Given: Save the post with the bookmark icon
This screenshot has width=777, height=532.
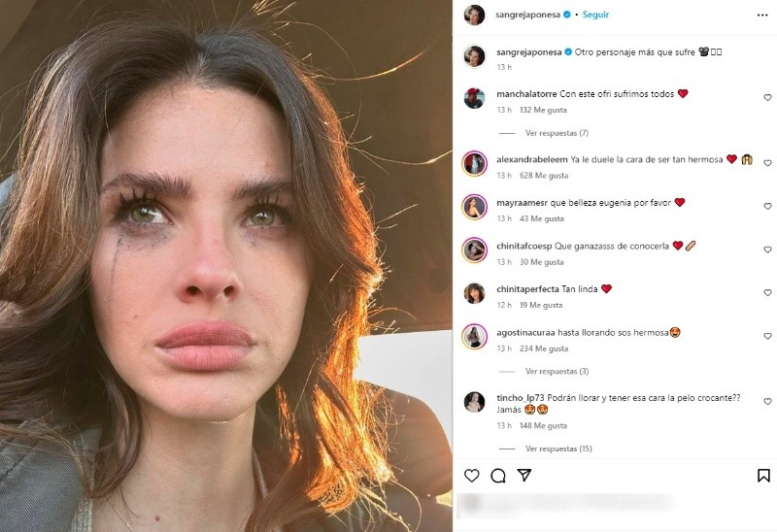Looking at the screenshot, I should pos(763,476).
